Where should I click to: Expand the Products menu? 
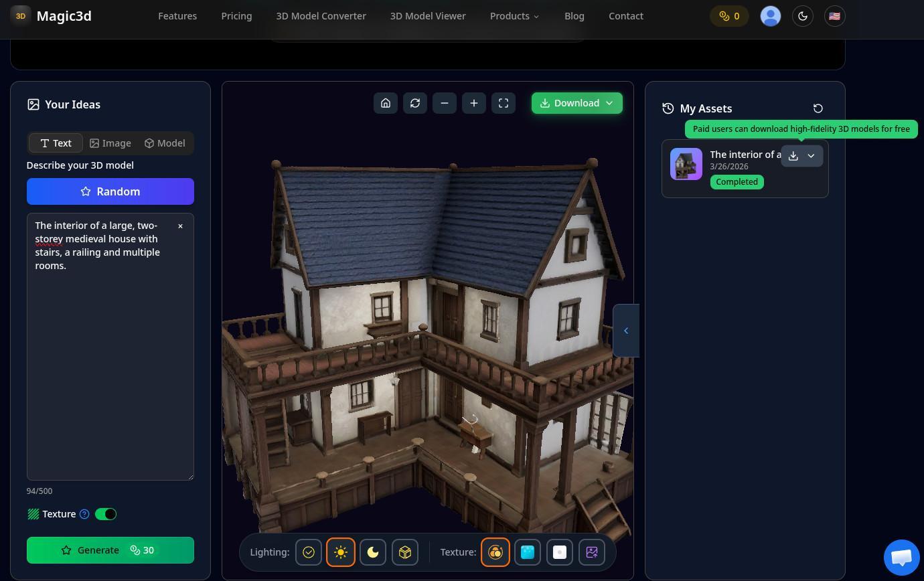[x=514, y=16]
